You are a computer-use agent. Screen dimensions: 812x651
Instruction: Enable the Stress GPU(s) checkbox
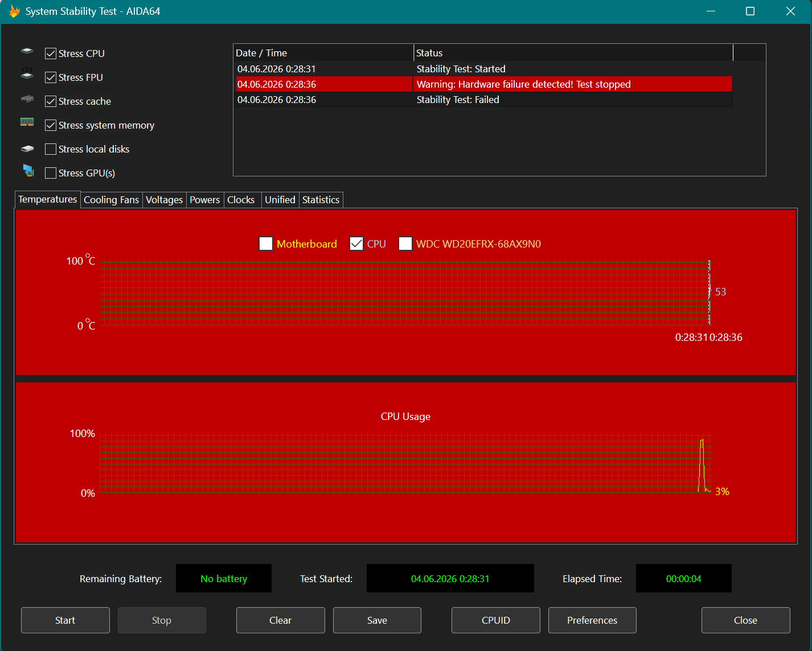coord(51,173)
